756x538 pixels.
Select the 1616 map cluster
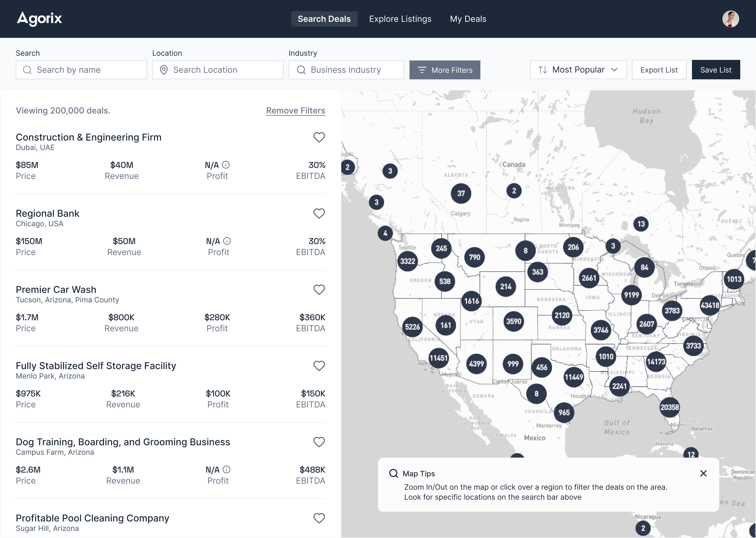[472, 301]
